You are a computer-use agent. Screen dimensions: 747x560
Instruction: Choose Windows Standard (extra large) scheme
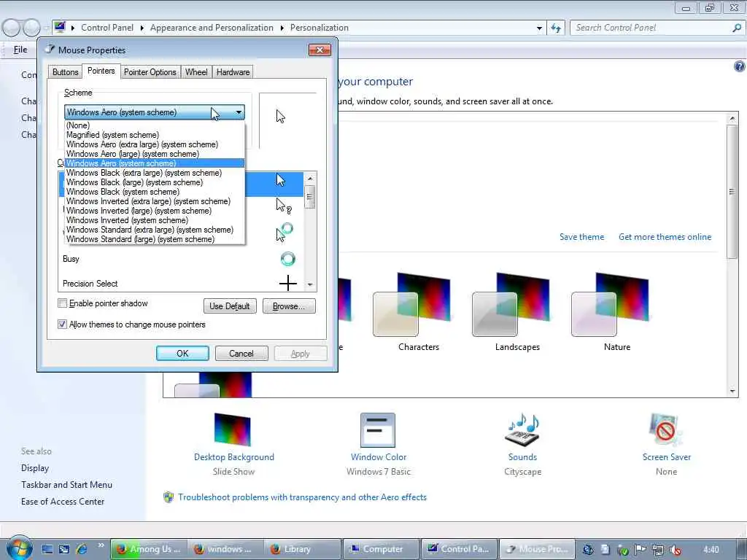click(155, 230)
